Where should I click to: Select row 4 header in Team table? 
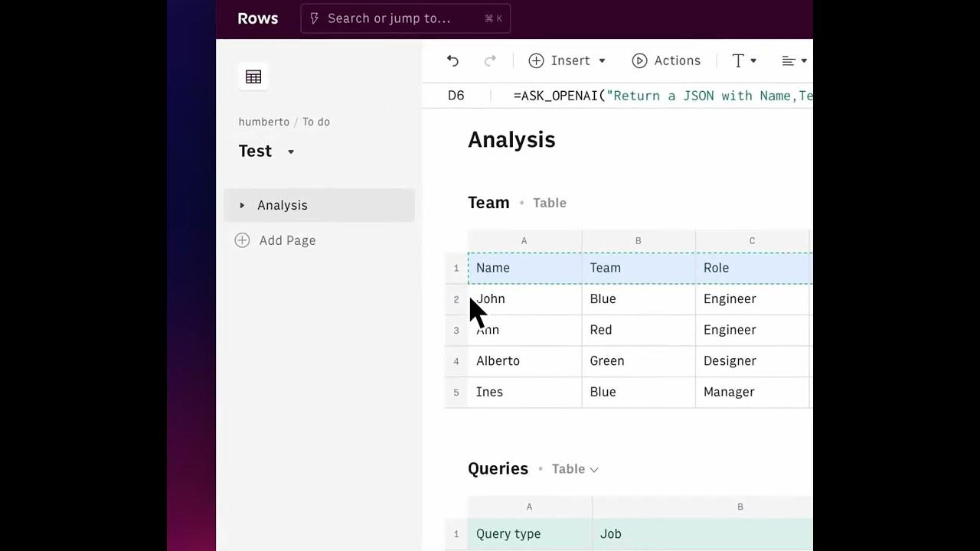(x=456, y=361)
